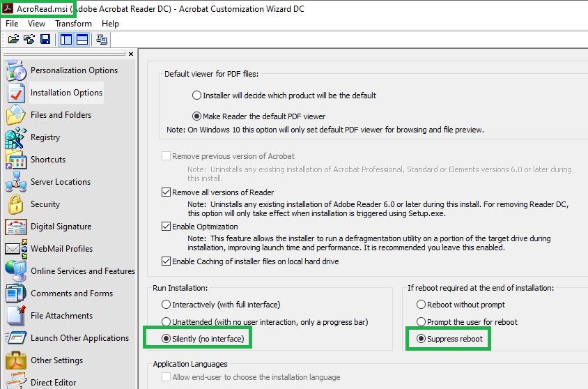Click the Digital Signature icon
588x389 pixels.
point(16,227)
